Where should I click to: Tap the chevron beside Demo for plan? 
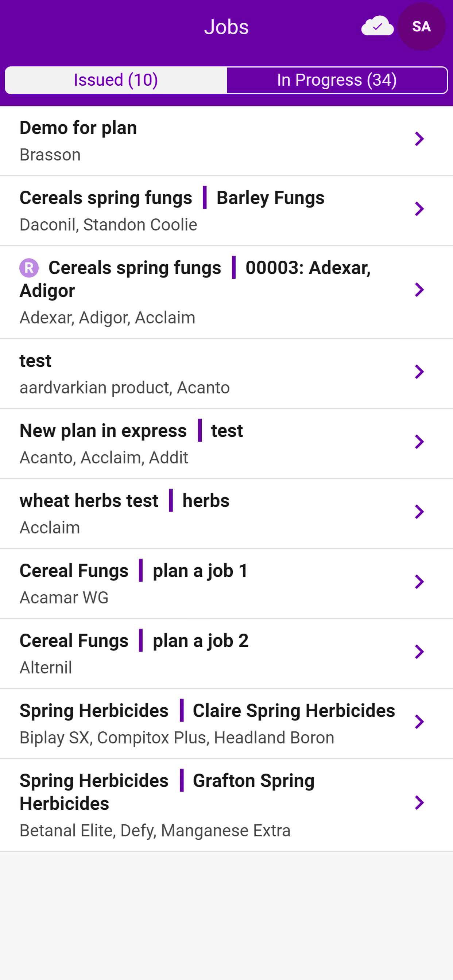[x=419, y=139]
